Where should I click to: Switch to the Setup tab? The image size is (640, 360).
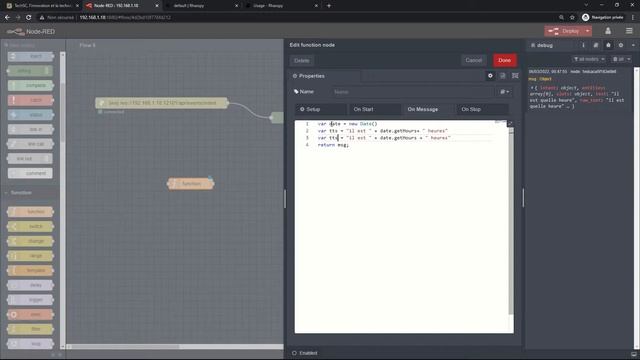[x=320, y=109]
